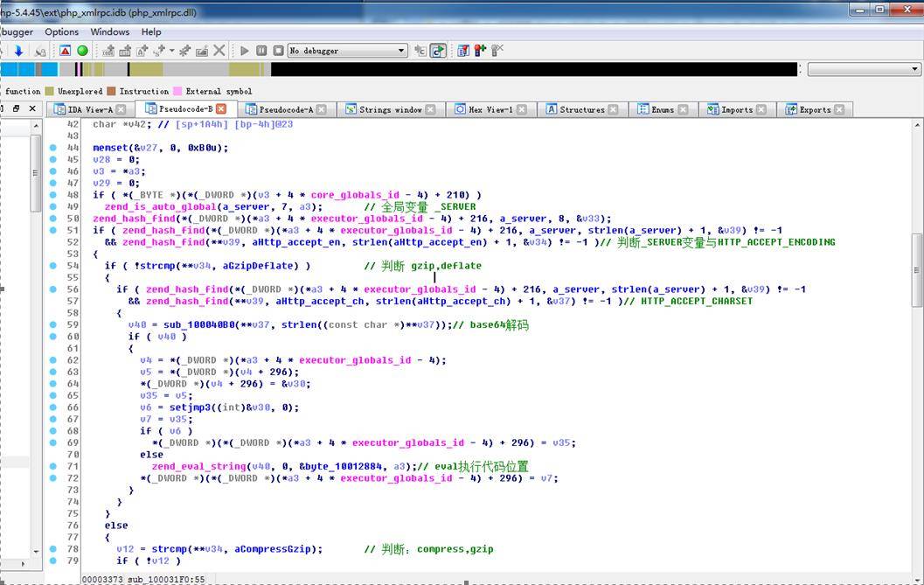Switch to the Strings window tab
The height and width of the screenshot is (585, 924).
(x=391, y=109)
